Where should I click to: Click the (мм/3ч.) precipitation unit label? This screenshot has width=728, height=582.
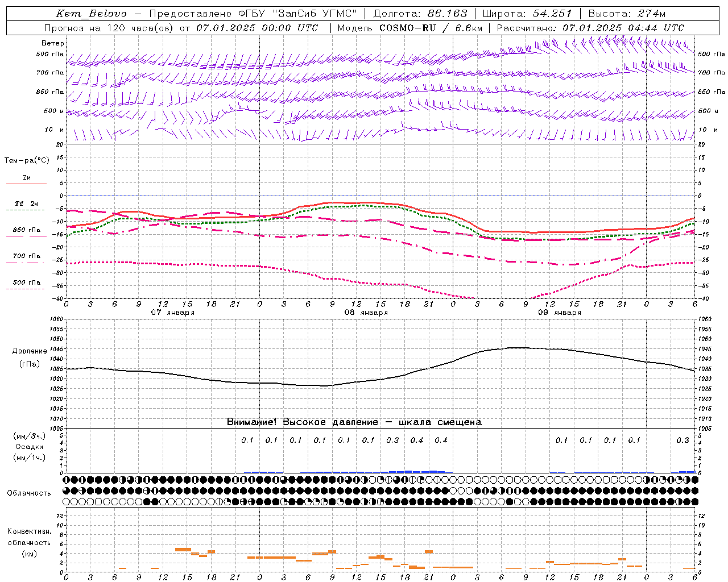(29, 436)
